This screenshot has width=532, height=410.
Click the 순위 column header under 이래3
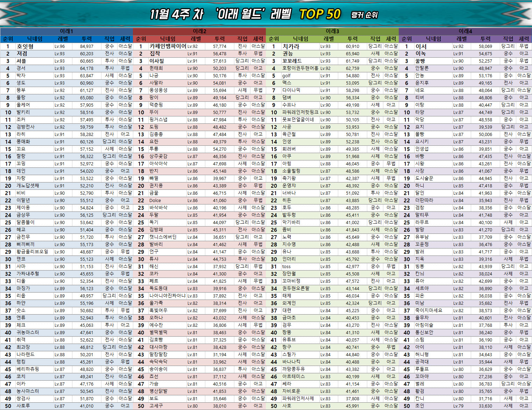tap(274, 39)
